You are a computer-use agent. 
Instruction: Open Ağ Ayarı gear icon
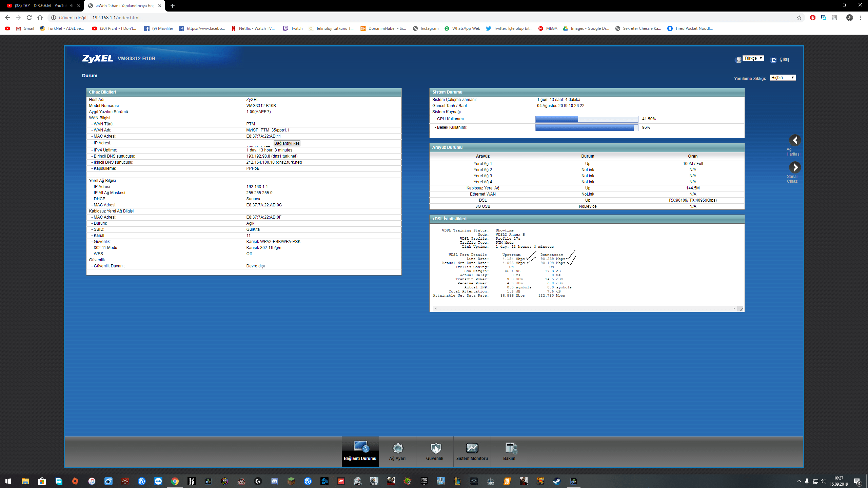397,448
